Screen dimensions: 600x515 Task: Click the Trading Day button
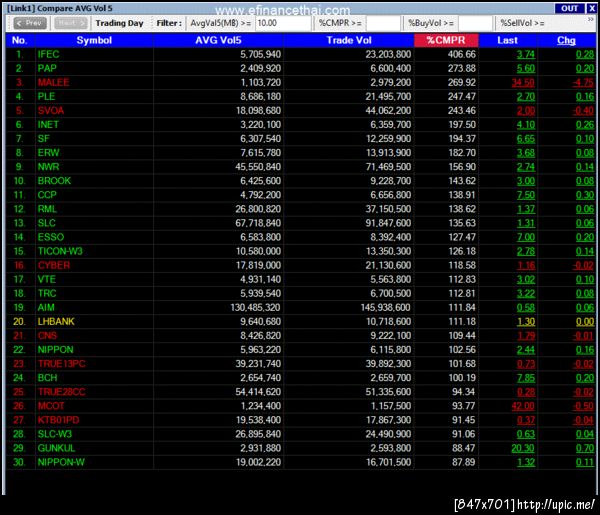(119, 23)
